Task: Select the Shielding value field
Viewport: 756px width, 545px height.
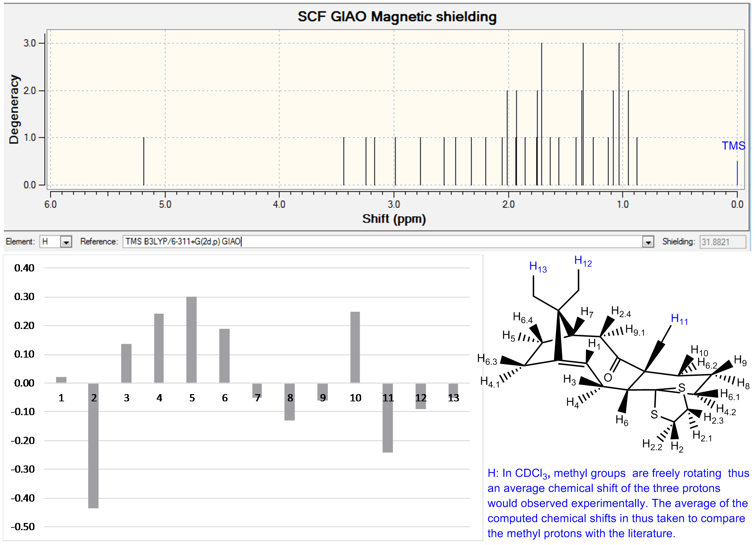Action: coord(722,242)
